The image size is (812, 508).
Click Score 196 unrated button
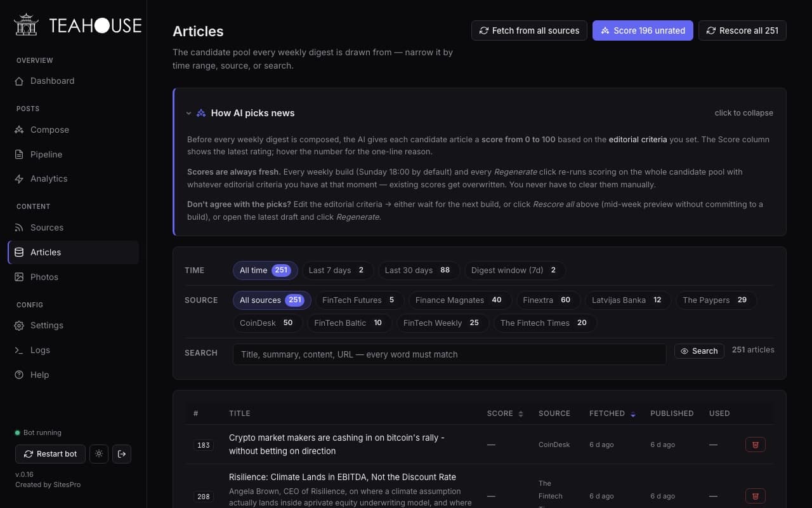[x=643, y=30]
